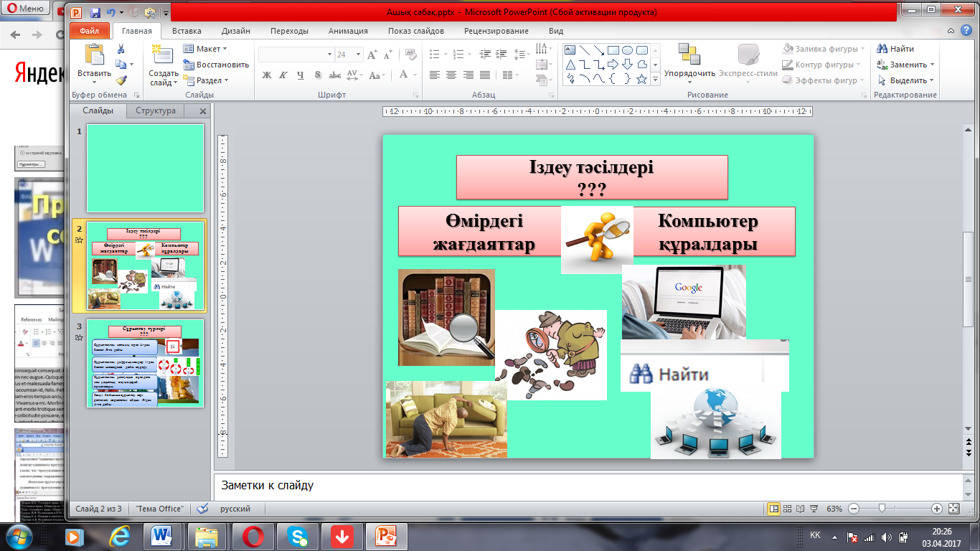The width and height of the screenshot is (980, 551).
Task: Switch to Reading view
Action: pyautogui.click(x=800, y=508)
